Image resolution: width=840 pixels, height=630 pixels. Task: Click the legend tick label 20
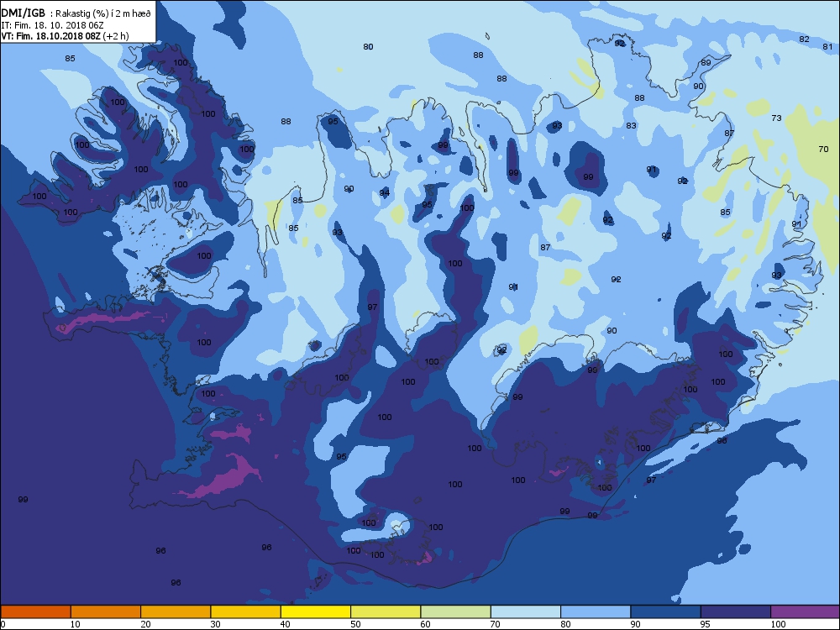click(x=145, y=624)
